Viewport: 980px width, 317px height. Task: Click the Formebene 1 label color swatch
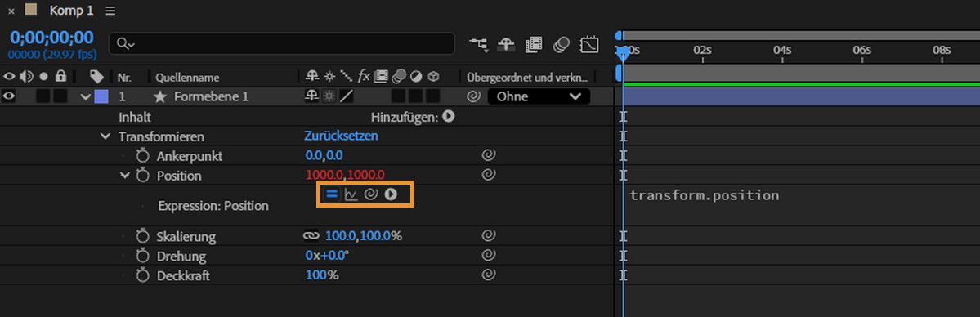[101, 96]
